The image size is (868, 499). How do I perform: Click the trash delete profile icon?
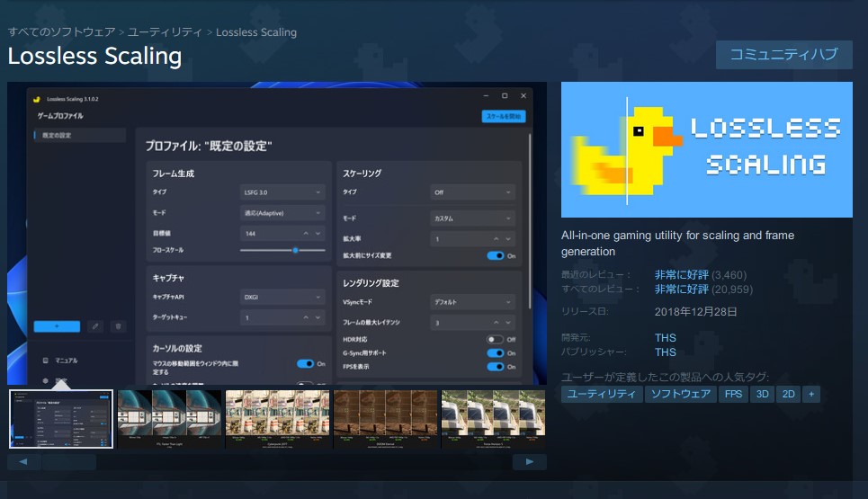(x=118, y=326)
